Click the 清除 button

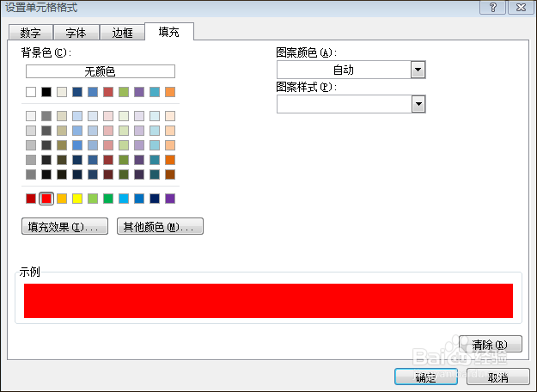[x=490, y=344]
